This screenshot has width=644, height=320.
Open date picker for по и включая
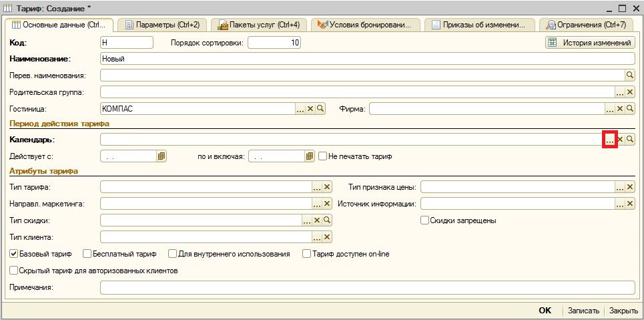pyautogui.click(x=310, y=156)
